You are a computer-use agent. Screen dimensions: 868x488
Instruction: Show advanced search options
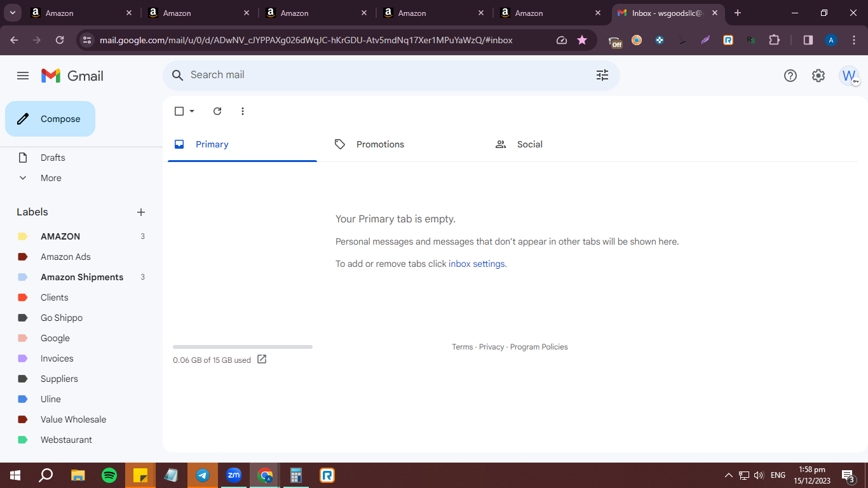point(602,75)
